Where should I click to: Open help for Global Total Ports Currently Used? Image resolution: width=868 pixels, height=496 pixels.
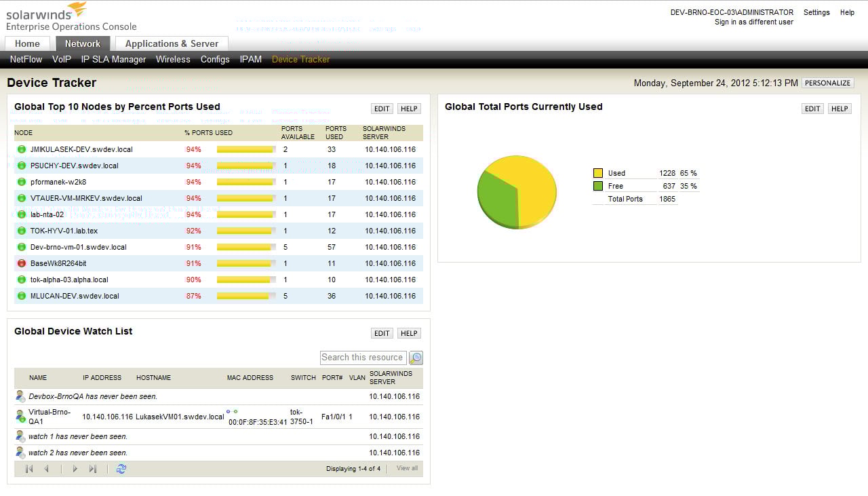840,109
